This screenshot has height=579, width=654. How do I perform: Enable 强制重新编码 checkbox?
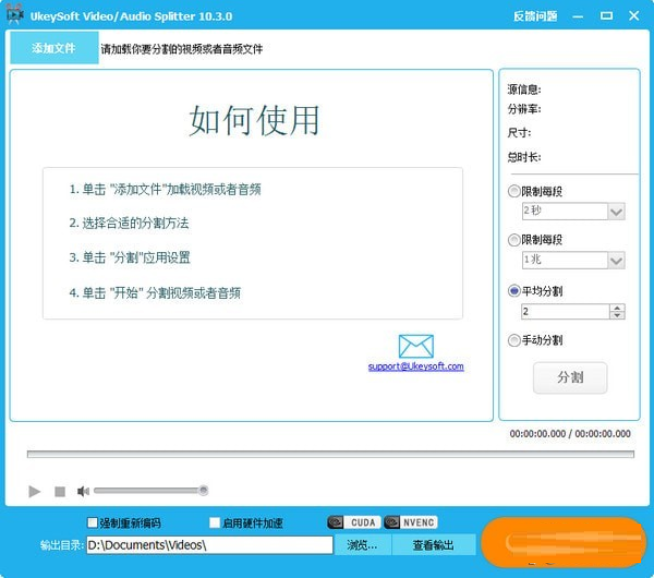pyautogui.click(x=92, y=522)
